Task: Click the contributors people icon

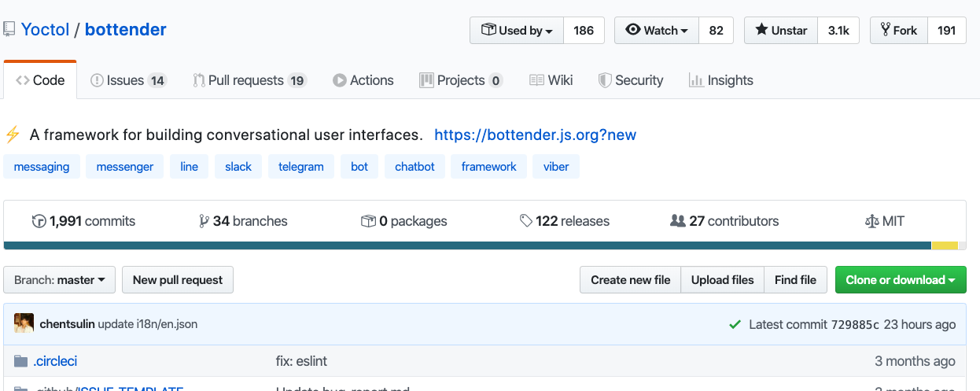Action: [x=678, y=222]
